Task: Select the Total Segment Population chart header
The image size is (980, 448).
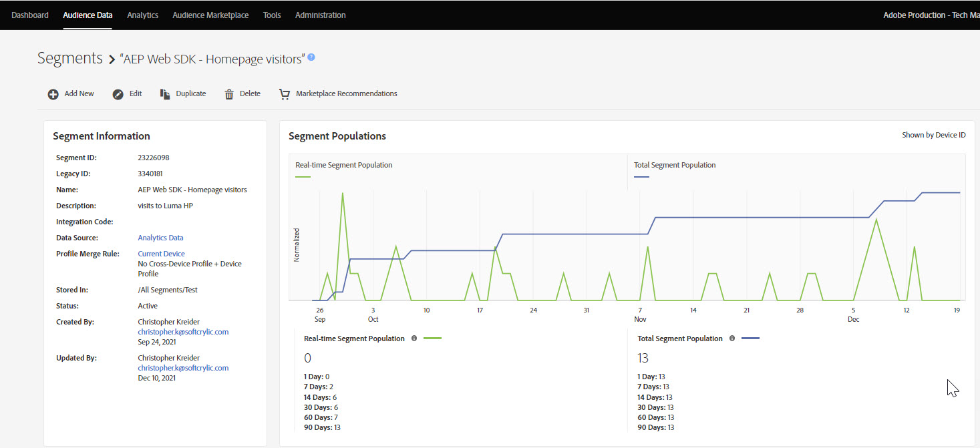Action: click(675, 165)
